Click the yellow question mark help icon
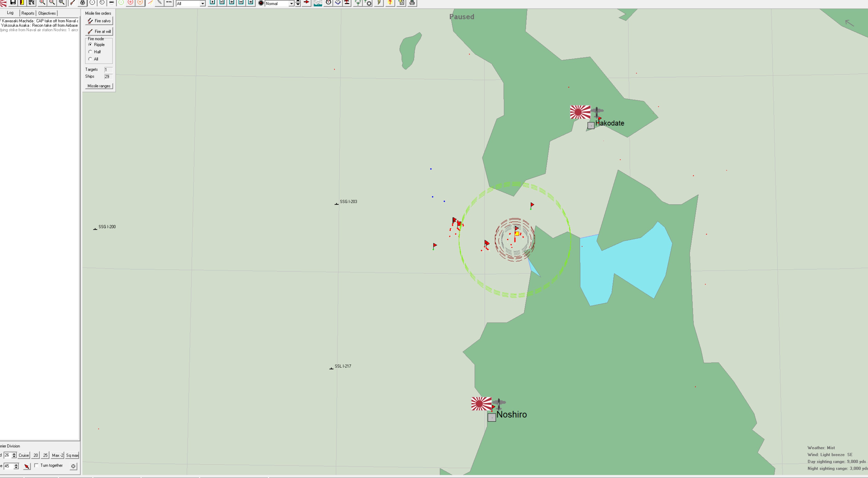 390,3
